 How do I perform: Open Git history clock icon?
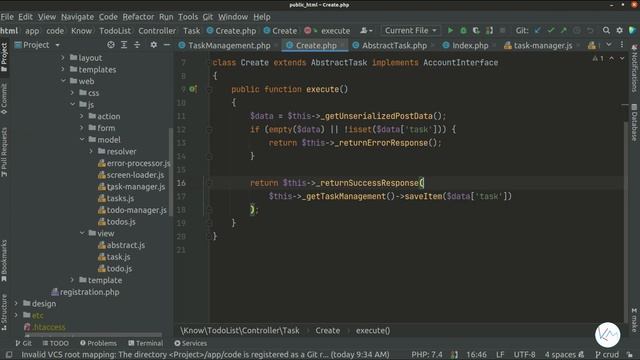[577, 31]
